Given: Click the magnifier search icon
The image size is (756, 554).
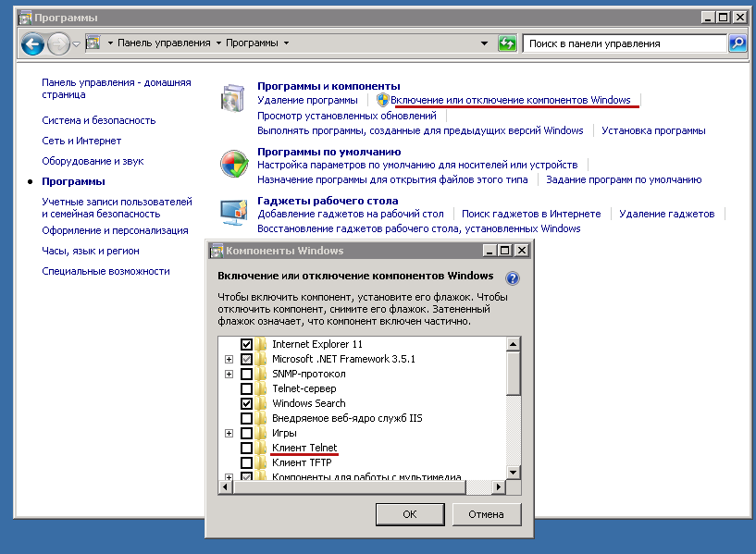Looking at the screenshot, I should (737, 43).
